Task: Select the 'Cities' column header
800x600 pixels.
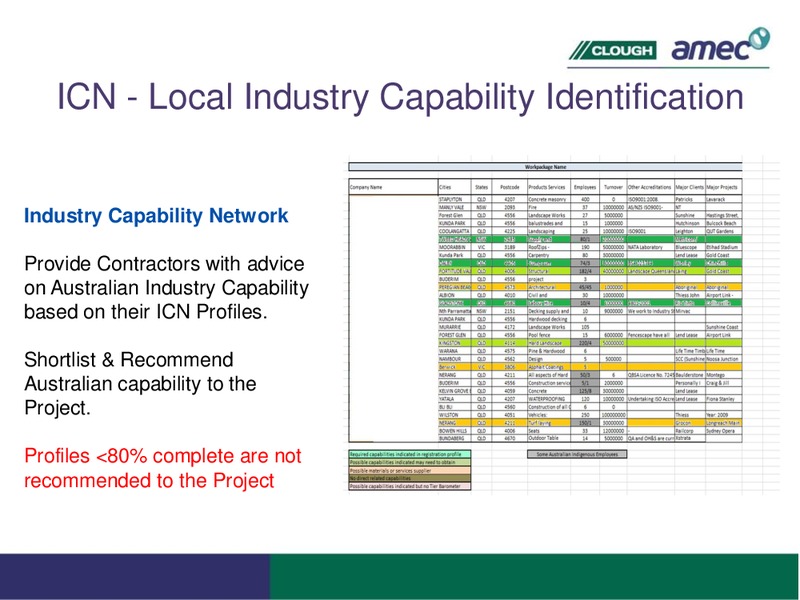Action: (455, 187)
